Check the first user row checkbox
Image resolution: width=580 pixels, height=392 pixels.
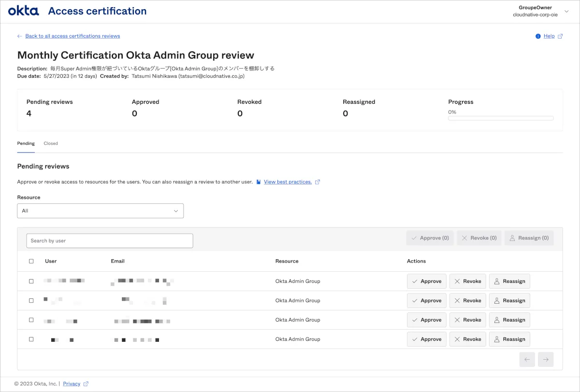[31, 281]
